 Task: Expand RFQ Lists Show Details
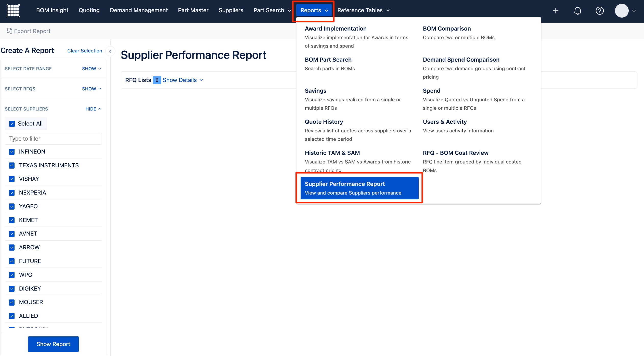point(183,80)
